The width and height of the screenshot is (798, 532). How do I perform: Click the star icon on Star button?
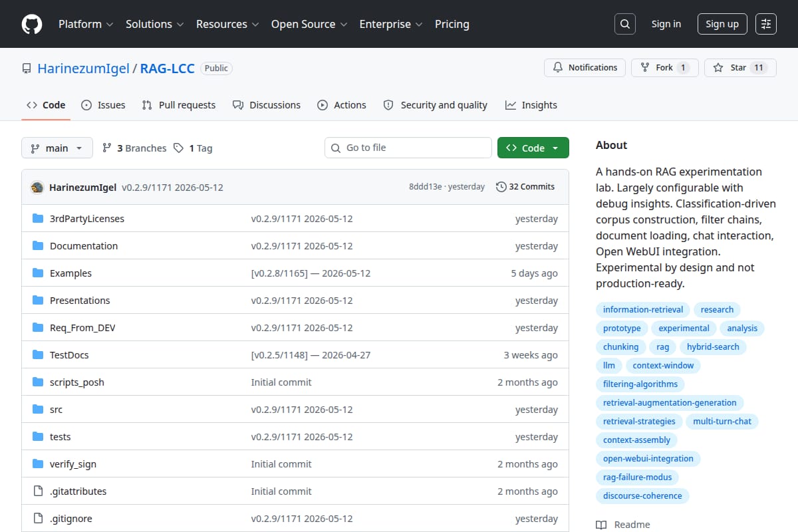pos(718,68)
